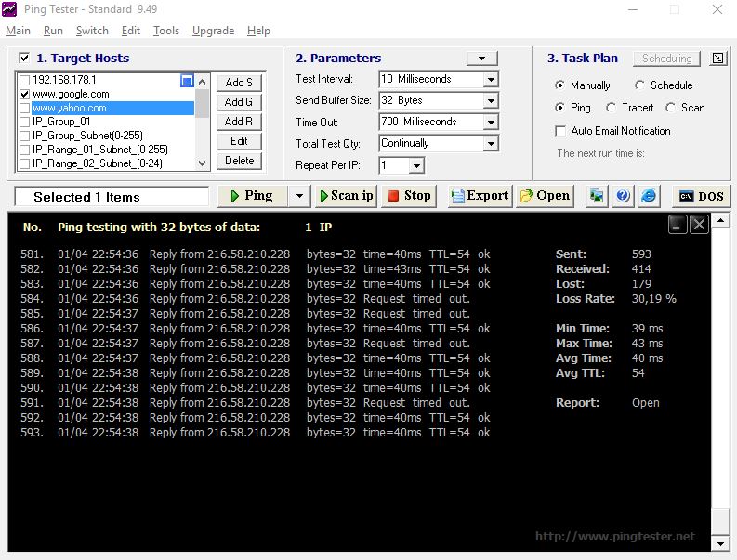Toggle the Target Hosts master checkbox
The image size is (737, 560).
point(24,58)
